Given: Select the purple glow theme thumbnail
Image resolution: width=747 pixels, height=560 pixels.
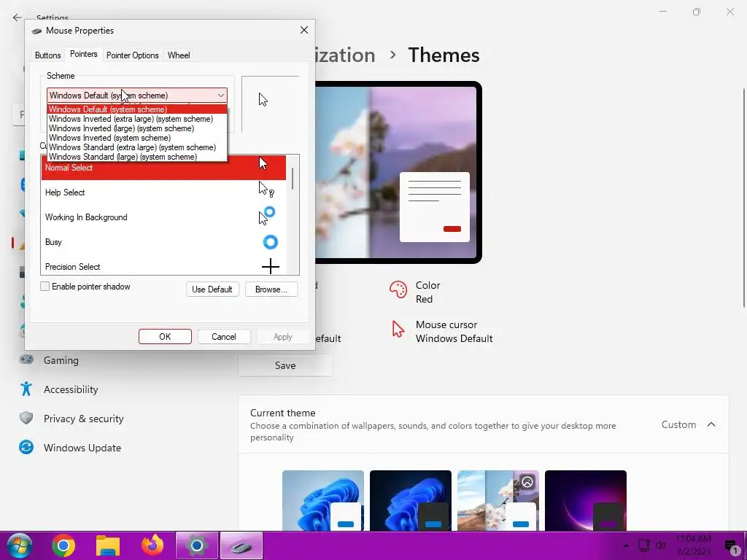Looking at the screenshot, I should (586, 500).
